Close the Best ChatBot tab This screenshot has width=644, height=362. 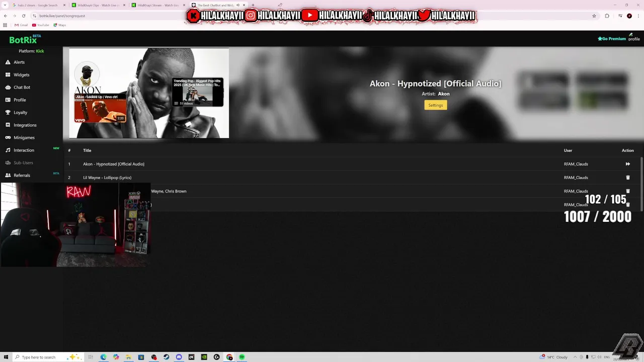(x=244, y=5)
